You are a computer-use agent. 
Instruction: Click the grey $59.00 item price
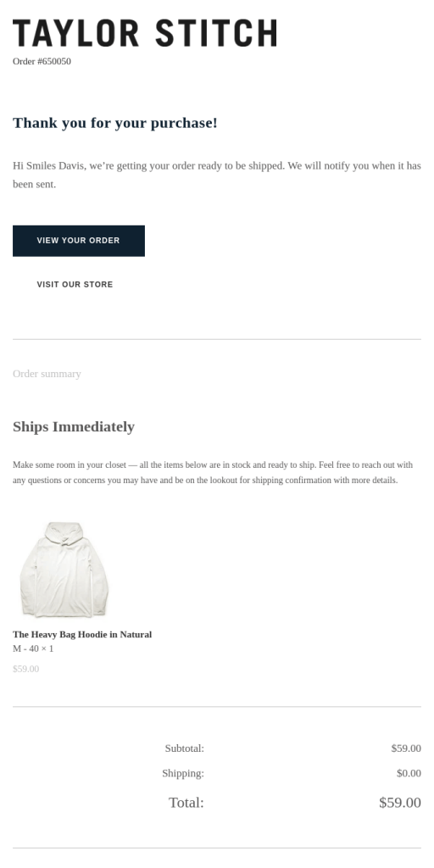point(26,669)
